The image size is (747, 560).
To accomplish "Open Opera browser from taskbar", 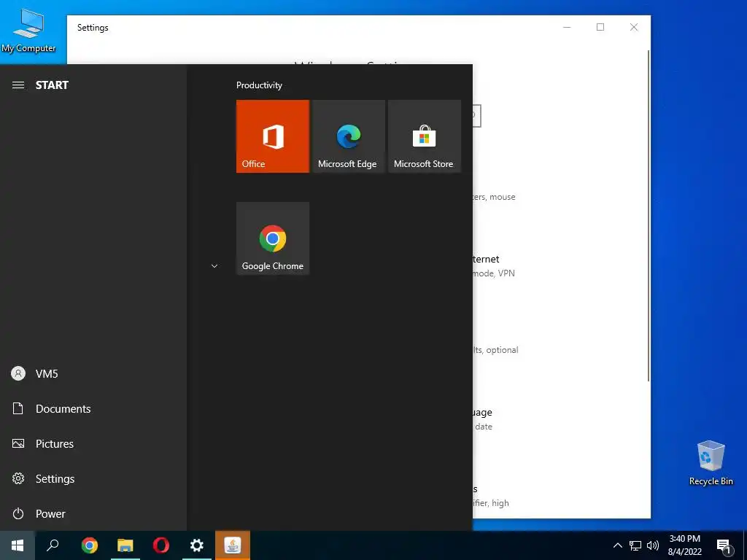I will point(161,545).
